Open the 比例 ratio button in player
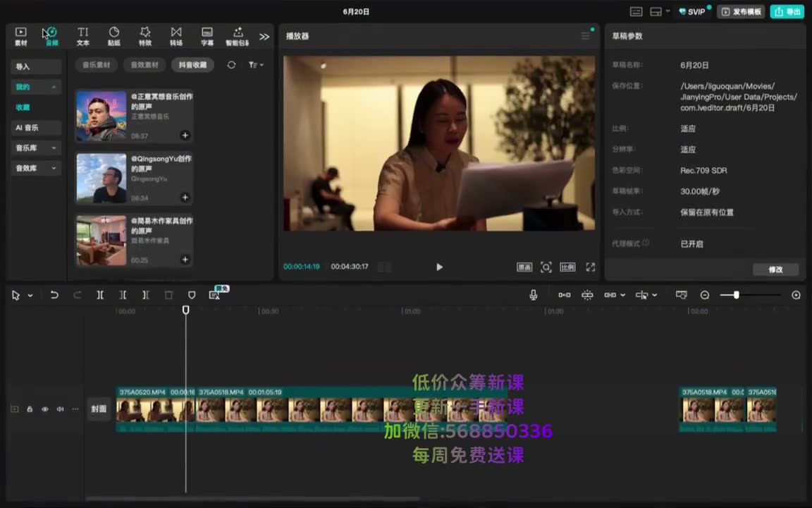812x508 pixels. (567, 267)
